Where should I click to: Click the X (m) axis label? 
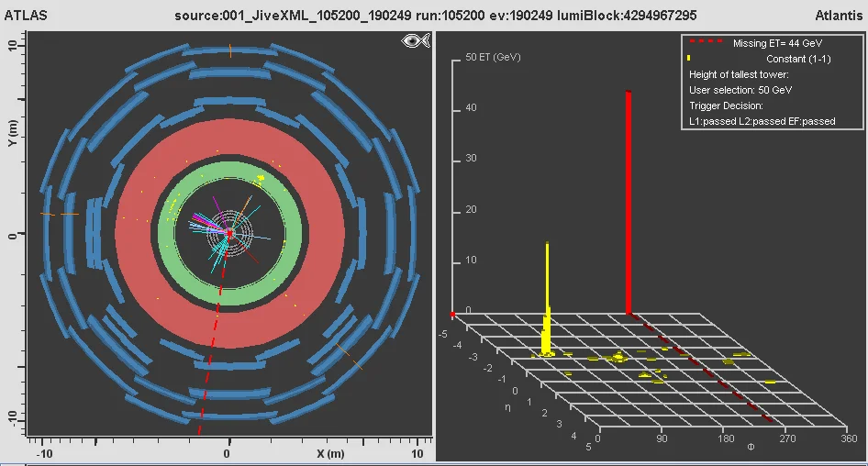tap(329, 454)
